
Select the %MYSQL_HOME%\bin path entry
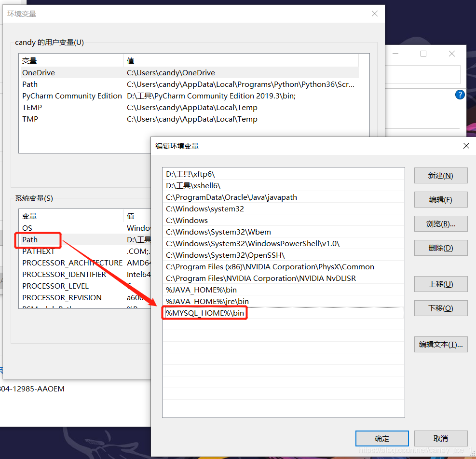coord(204,313)
